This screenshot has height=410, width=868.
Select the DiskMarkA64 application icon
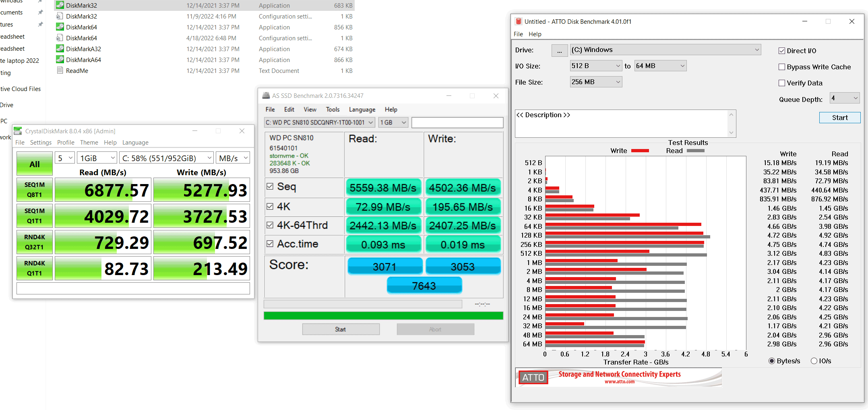[x=60, y=60]
